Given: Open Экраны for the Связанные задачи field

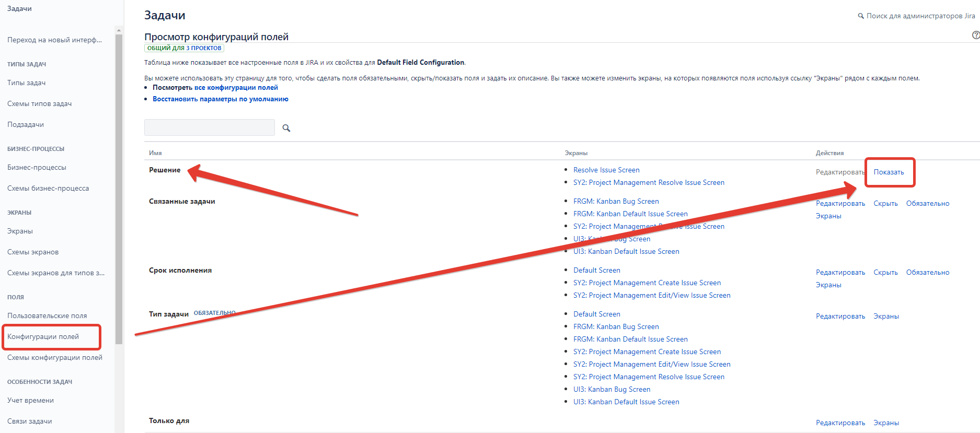Looking at the screenshot, I should [828, 216].
